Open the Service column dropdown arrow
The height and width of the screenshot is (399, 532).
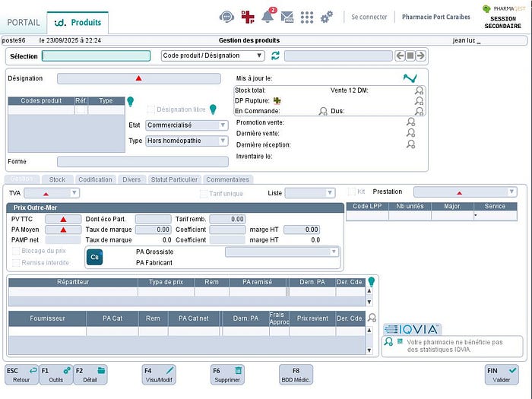click(476, 215)
